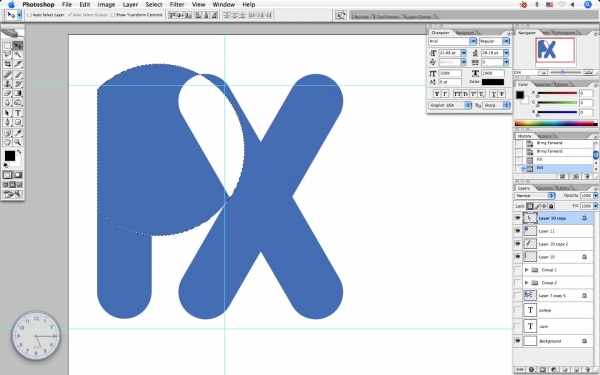Select the Pen tool
The image size is (600, 375).
pos(7,122)
